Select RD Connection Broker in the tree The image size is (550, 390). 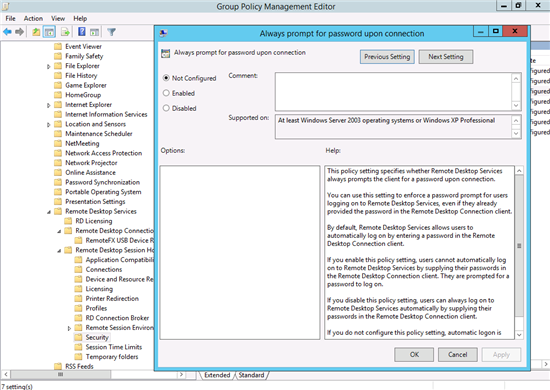point(117,318)
